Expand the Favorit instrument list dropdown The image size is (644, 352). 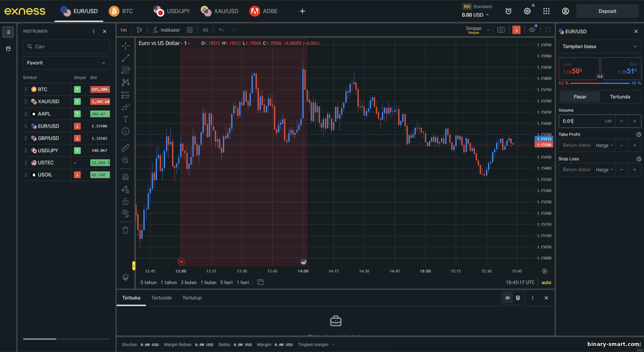[x=66, y=63]
